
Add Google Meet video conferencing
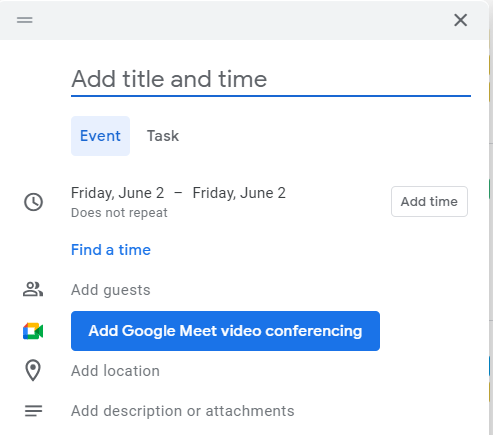tap(225, 331)
